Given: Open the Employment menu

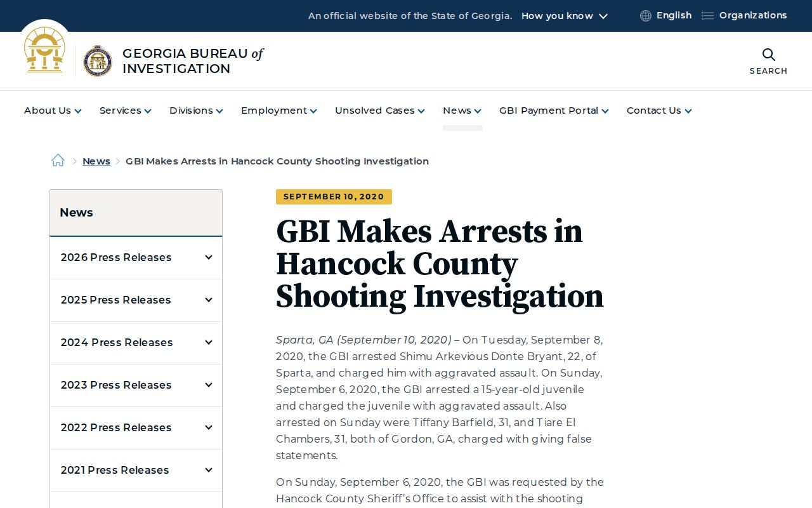Looking at the screenshot, I should click(278, 110).
